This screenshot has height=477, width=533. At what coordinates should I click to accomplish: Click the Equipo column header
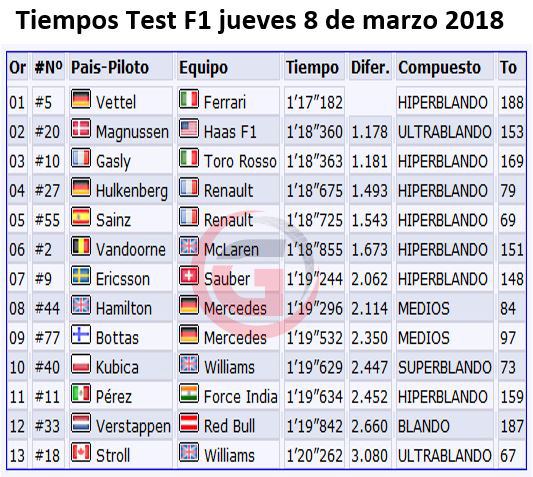203,68
